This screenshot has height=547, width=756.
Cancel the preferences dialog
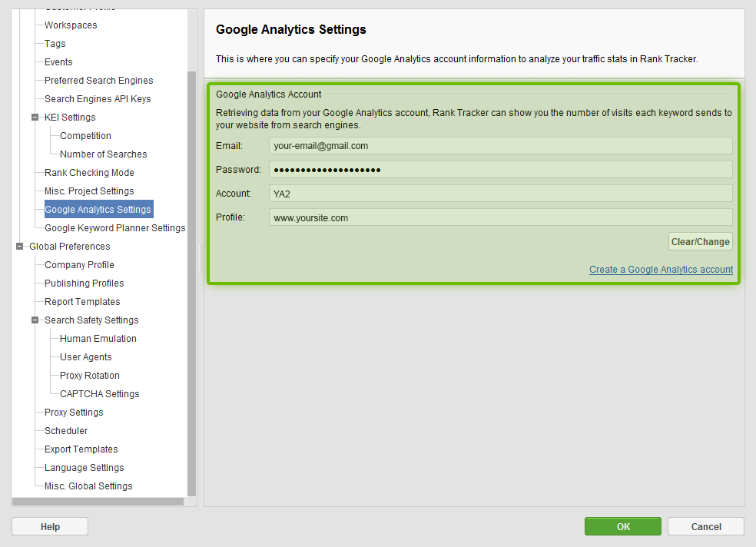pos(706,526)
